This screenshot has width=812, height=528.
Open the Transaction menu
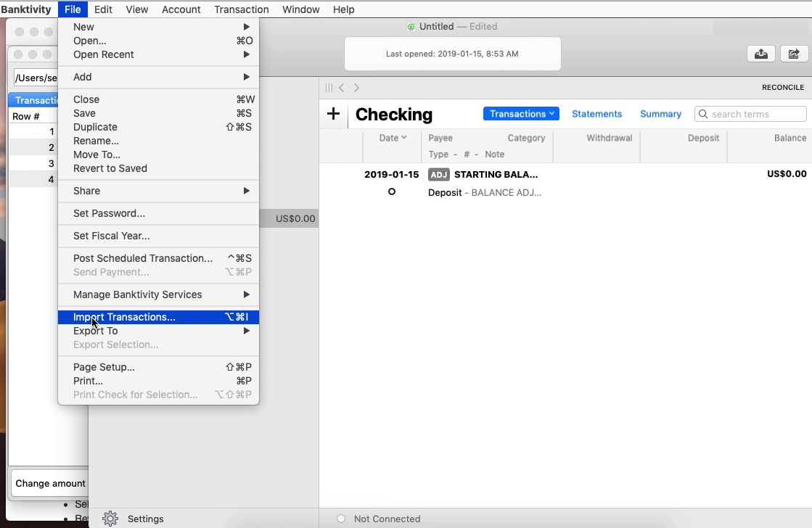[242, 9]
